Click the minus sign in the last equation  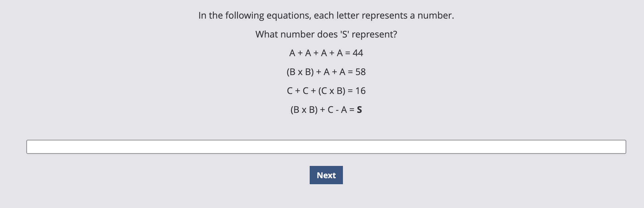(337, 110)
